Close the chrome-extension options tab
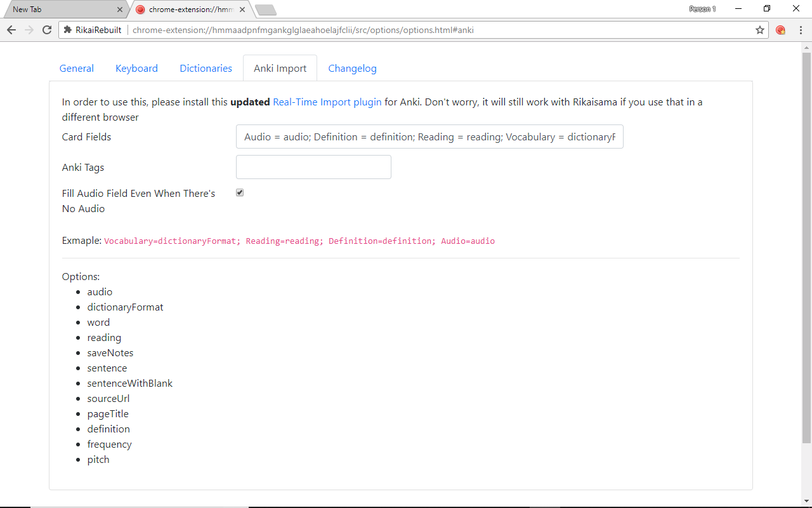Viewport: 812px width, 508px height. 242,10
